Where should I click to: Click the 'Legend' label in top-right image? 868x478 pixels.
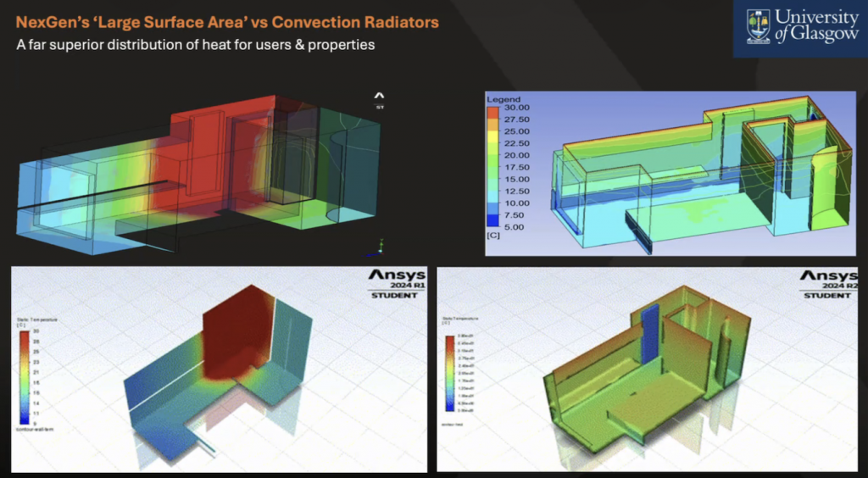coord(503,99)
